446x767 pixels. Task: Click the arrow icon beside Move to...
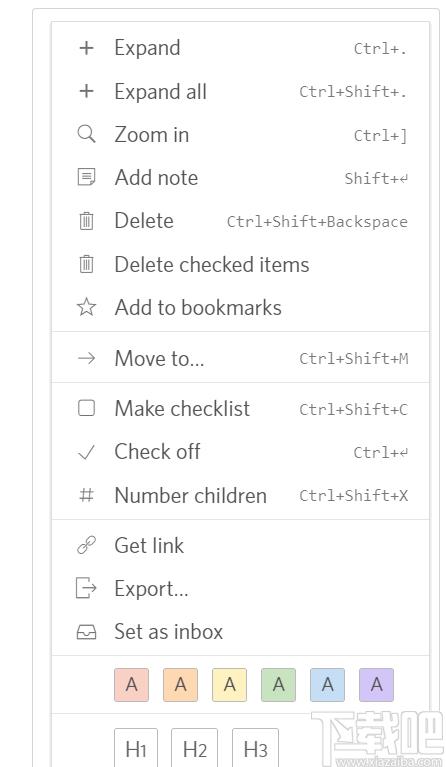86,358
